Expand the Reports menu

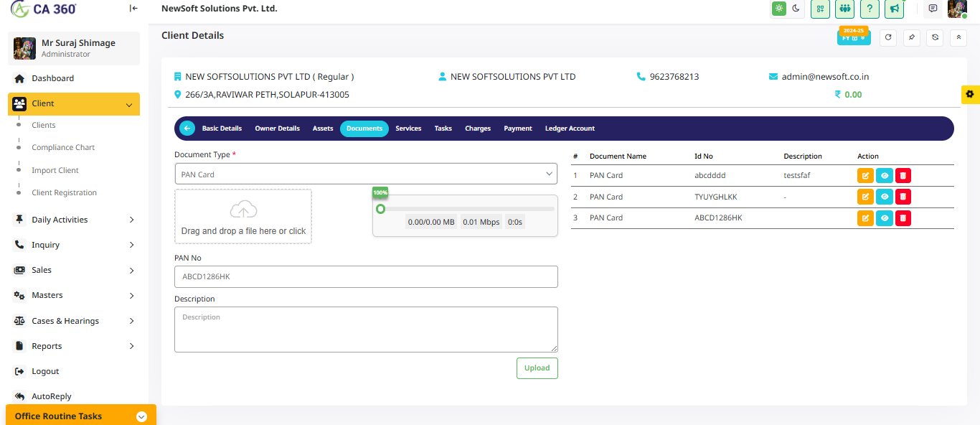74,346
